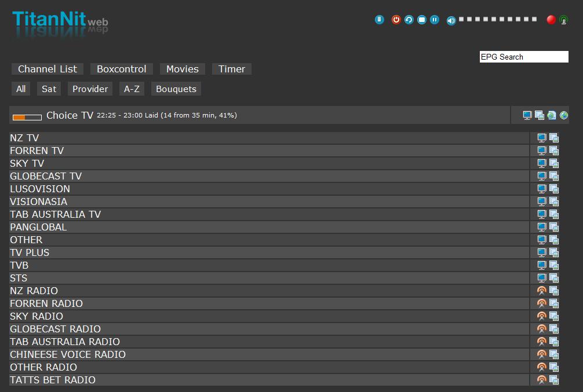Open the Channel List tab
Image resolution: width=583 pixels, height=392 pixels.
[48, 69]
